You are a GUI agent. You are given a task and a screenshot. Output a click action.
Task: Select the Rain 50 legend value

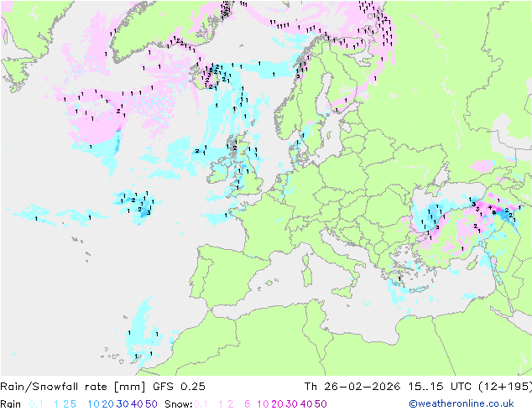click(x=151, y=404)
